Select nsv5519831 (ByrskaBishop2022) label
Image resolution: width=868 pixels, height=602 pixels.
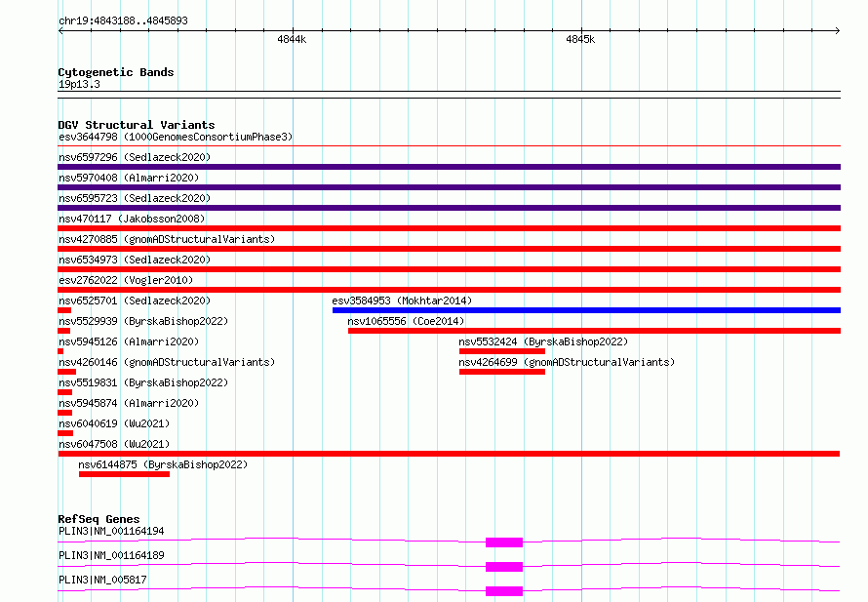pos(143,382)
